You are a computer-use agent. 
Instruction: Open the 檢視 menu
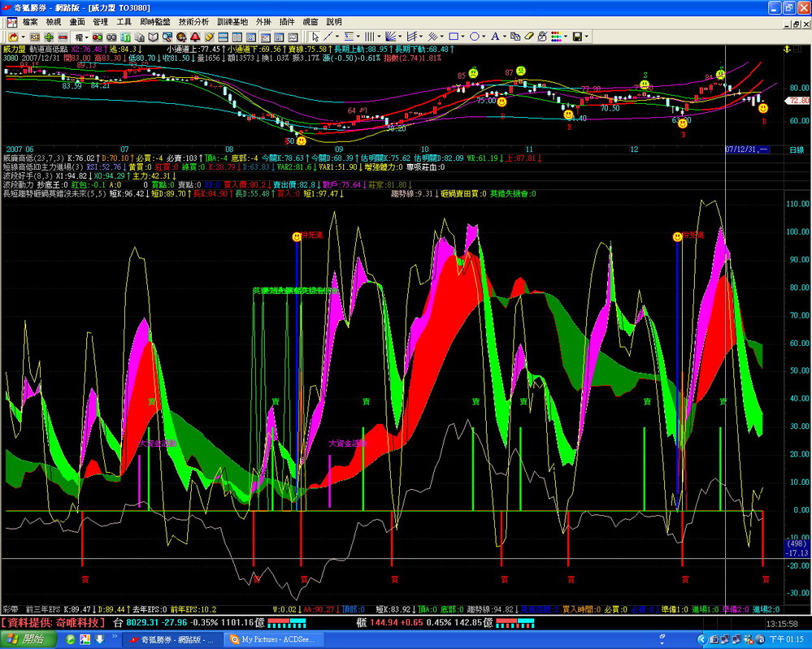[54, 22]
